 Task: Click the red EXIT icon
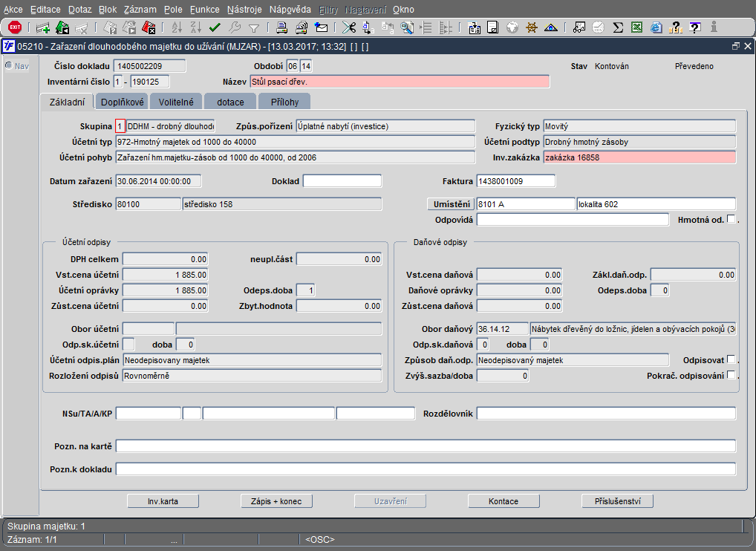click(14, 27)
